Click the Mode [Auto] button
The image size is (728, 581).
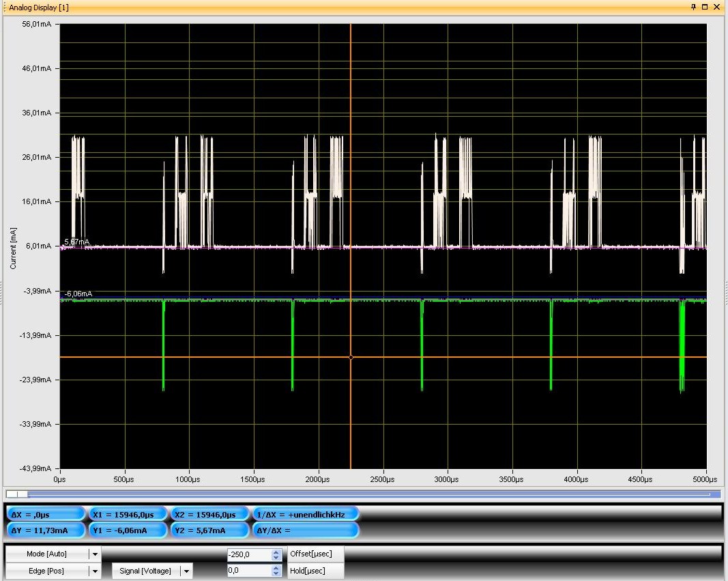click(x=47, y=554)
